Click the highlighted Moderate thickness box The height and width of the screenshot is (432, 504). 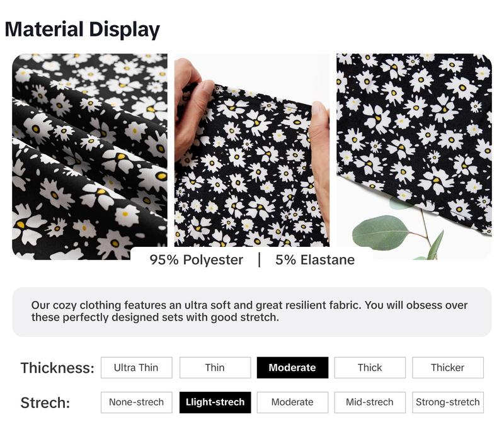[x=292, y=367]
